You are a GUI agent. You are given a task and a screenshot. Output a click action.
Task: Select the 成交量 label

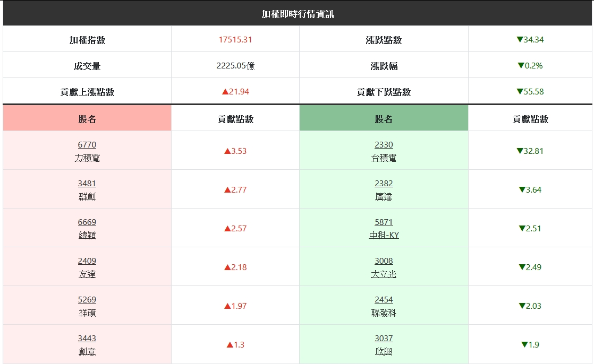coord(87,66)
